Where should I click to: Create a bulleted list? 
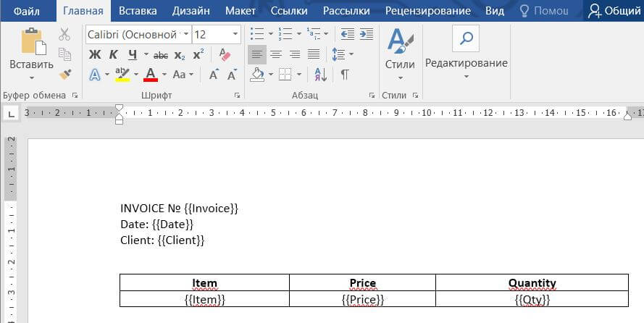point(257,33)
